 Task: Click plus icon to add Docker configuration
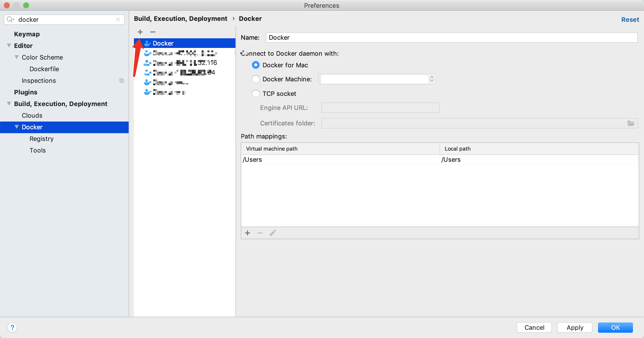(x=140, y=32)
